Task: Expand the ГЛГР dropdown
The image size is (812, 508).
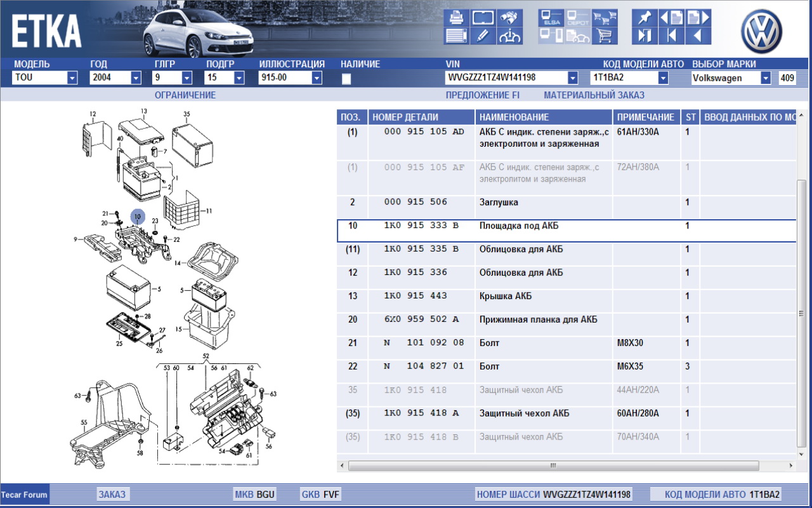Action: [x=187, y=78]
